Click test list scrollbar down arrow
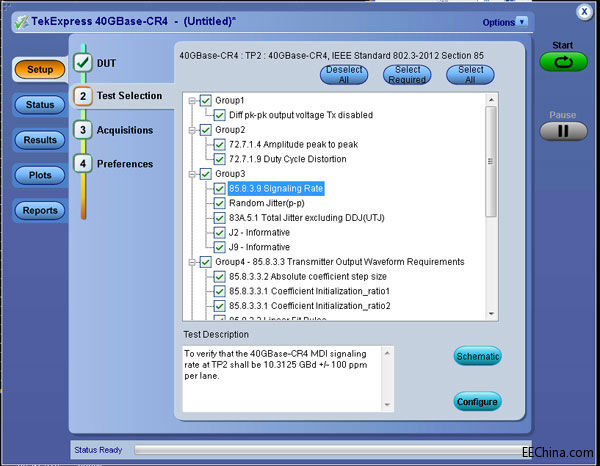The height and width of the screenshot is (466, 600). tap(491, 314)
